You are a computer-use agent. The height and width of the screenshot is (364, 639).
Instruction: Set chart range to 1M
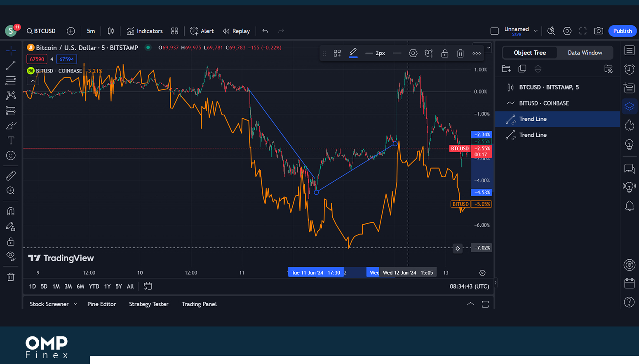point(56,286)
